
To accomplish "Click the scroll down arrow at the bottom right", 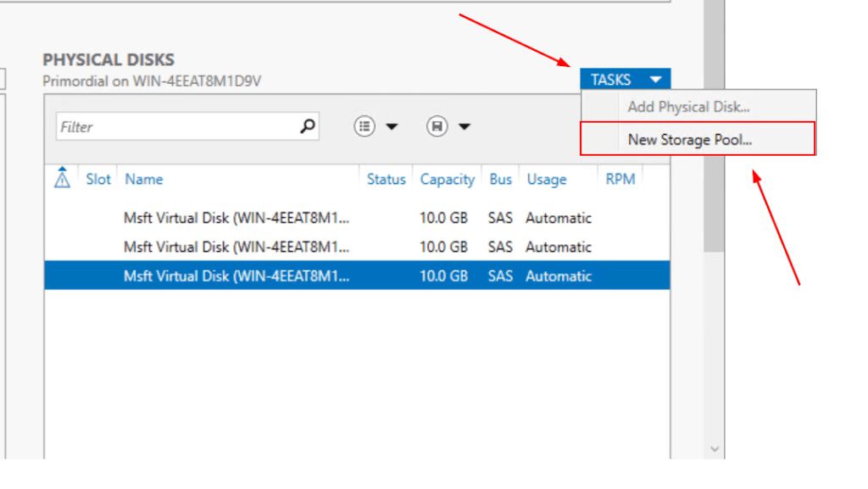I will click(715, 448).
